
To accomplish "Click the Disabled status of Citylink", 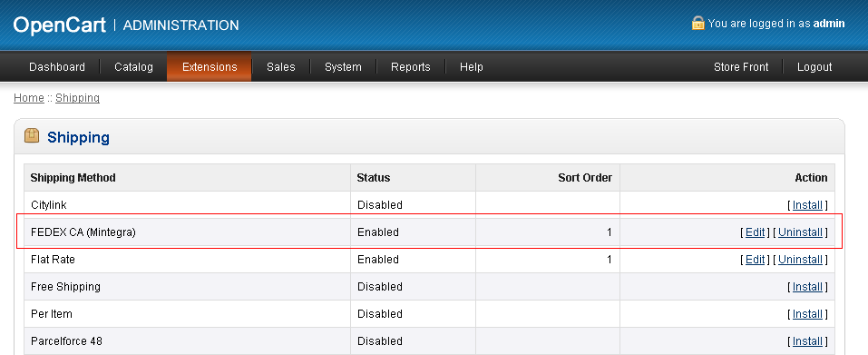I will (x=380, y=205).
